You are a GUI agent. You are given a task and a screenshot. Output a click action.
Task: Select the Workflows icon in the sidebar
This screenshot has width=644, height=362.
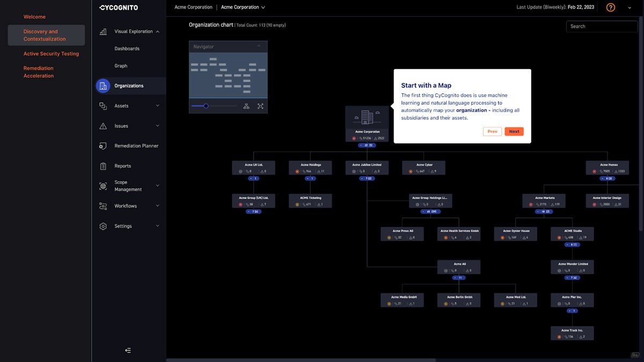point(103,205)
